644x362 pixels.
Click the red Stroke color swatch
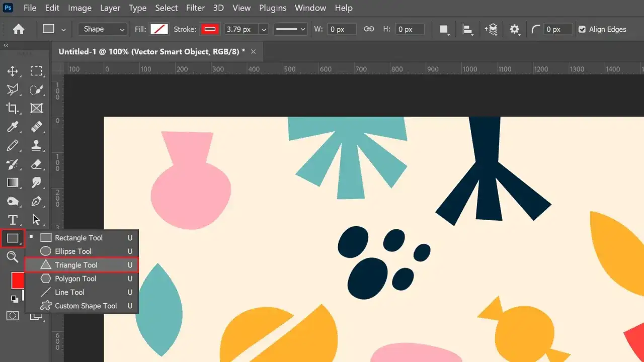coord(210,29)
